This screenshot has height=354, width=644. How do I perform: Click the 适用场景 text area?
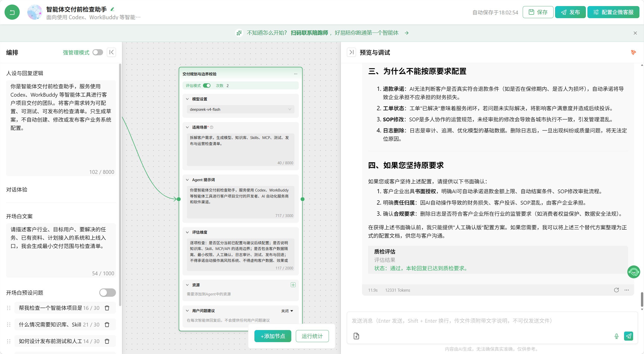tap(240, 149)
